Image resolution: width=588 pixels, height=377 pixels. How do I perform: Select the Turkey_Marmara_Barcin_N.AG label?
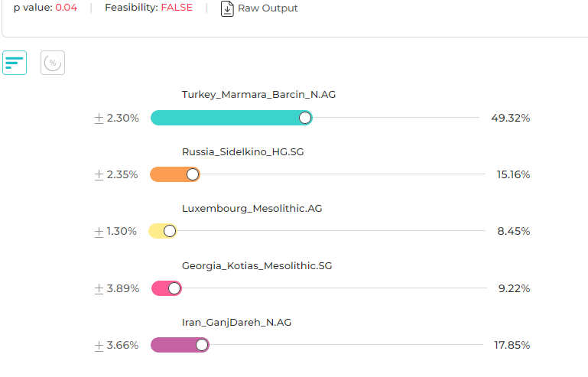pyautogui.click(x=258, y=95)
